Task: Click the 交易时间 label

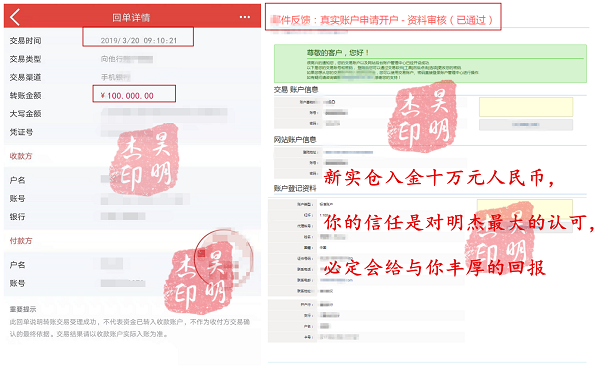Action: (25, 41)
